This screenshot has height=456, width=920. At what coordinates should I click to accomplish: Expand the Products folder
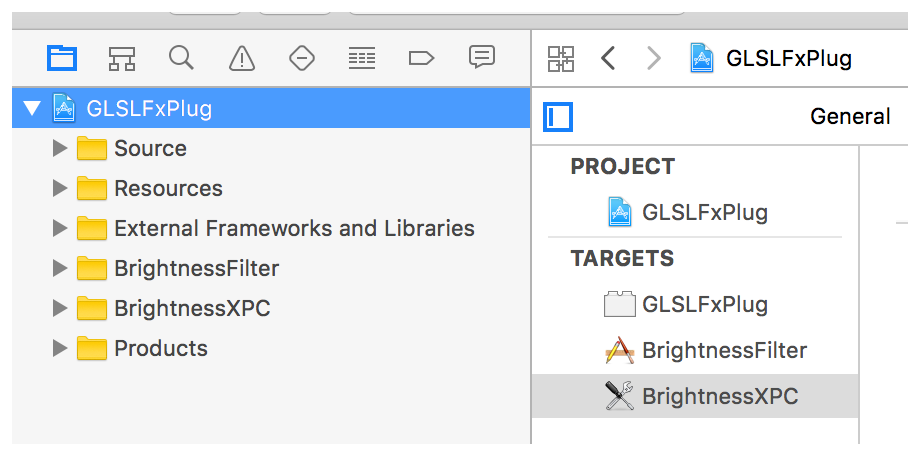click(60, 349)
